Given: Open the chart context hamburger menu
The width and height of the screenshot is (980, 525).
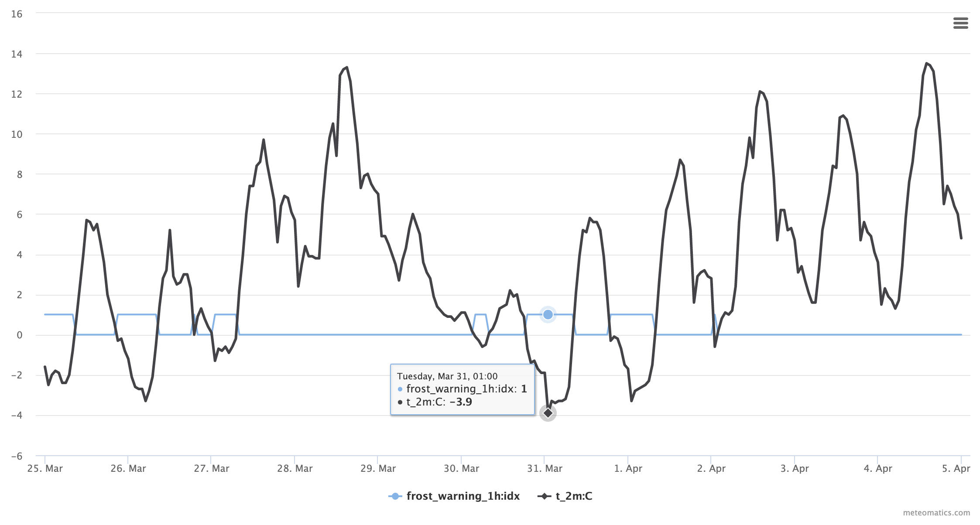Looking at the screenshot, I should click(960, 23).
